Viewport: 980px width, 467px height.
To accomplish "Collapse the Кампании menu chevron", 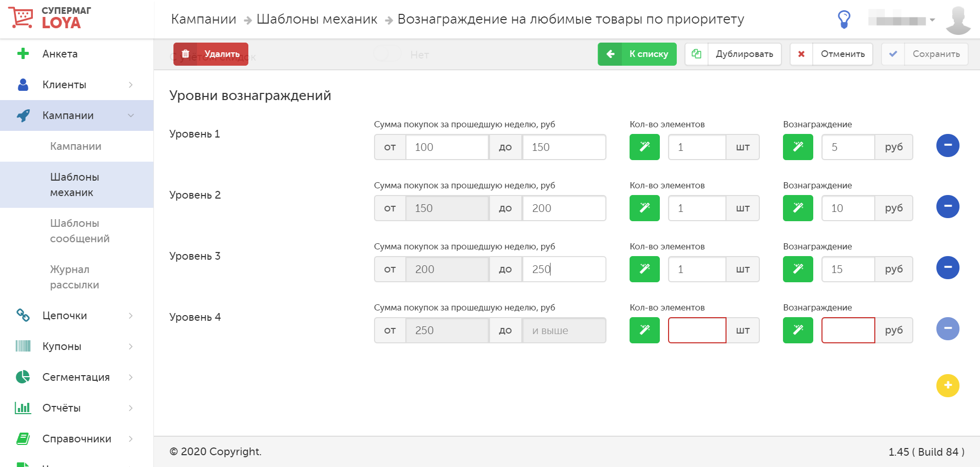I will point(131,115).
